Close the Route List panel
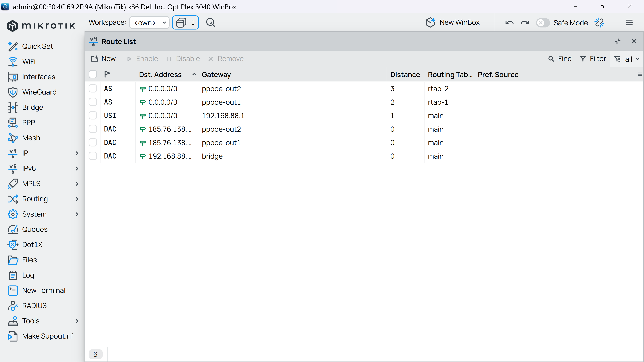The height and width of the screenshot is (362, 644). [634, 41]
